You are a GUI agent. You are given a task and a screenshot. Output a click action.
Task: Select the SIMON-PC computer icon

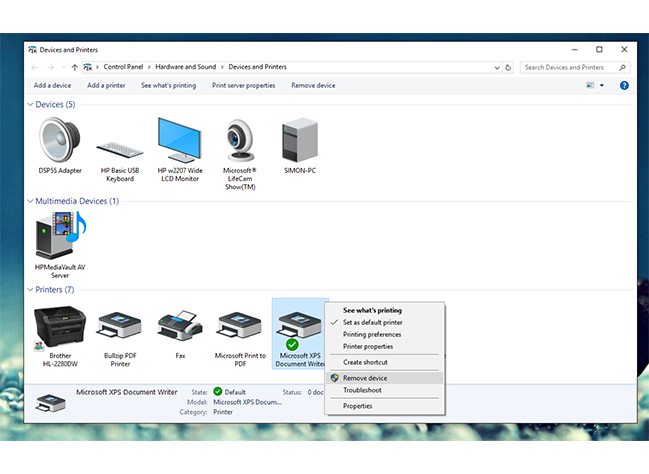click(x=300, y=145)
